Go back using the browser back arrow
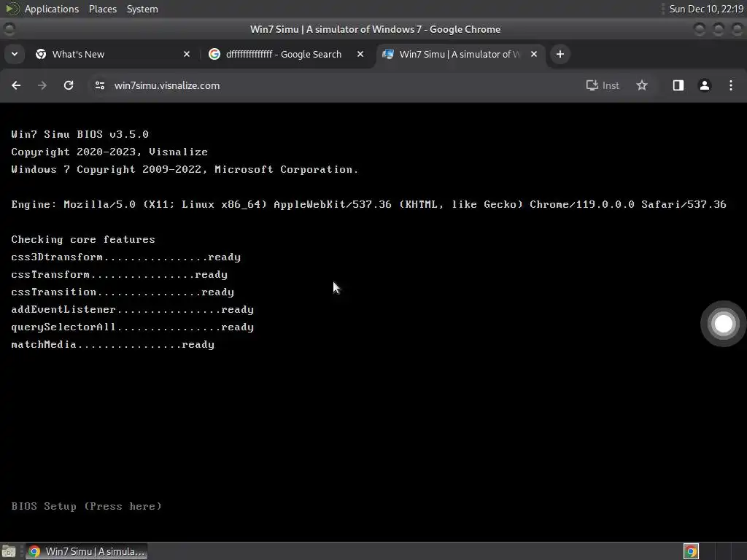This screenshot has height=560, width=747. click(x=16, y=85)
